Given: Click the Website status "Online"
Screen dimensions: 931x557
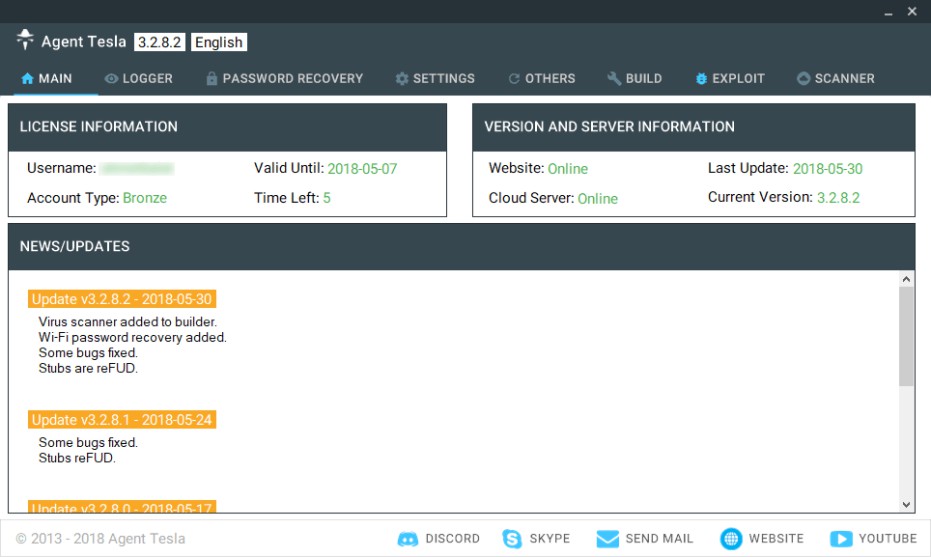Looking at the screenshot, I should (568, 169).
